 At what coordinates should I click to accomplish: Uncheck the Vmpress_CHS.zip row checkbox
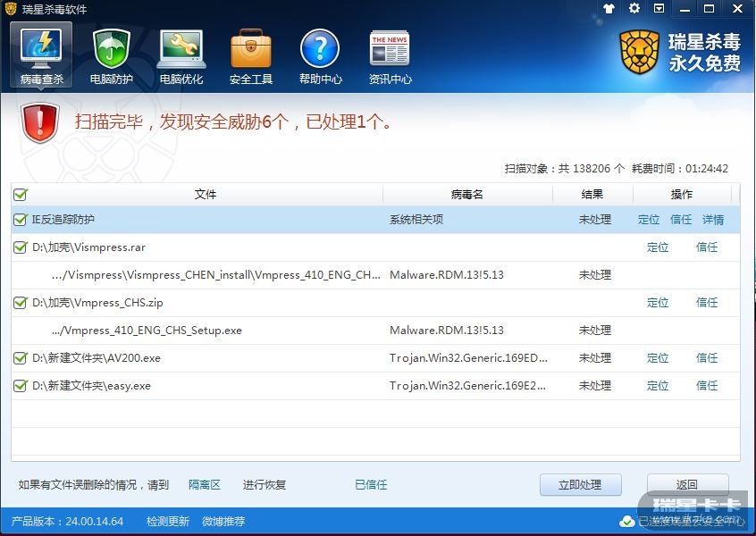(x=21, y=303)
